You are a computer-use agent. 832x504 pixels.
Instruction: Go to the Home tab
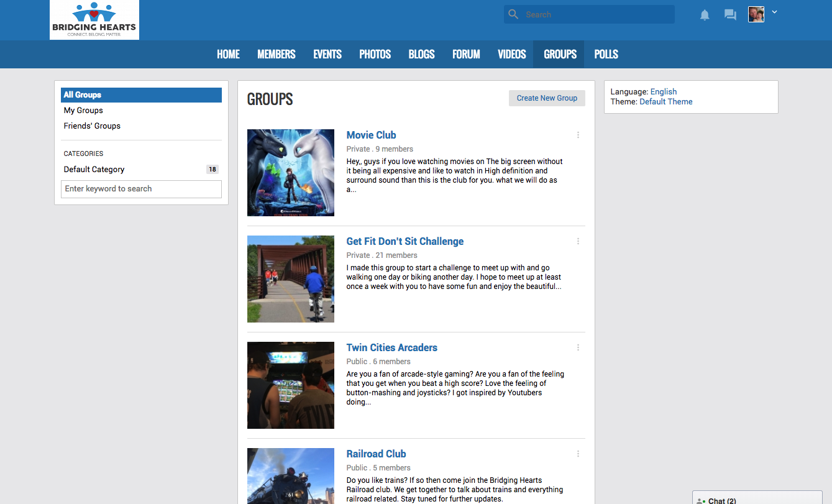point(228,54)
